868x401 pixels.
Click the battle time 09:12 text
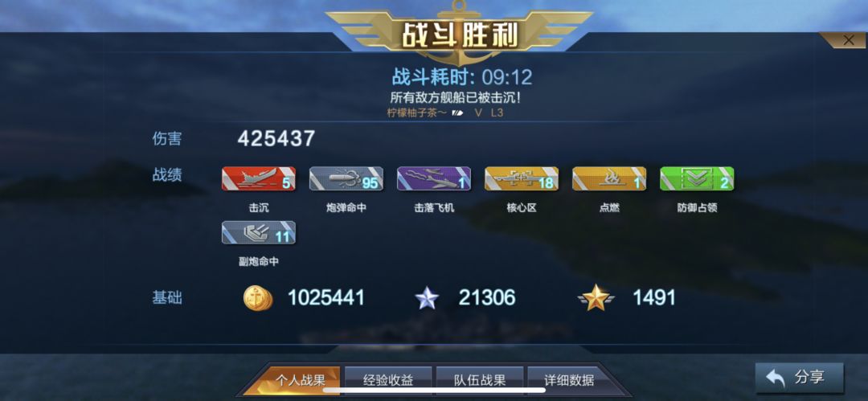point(506,77)
